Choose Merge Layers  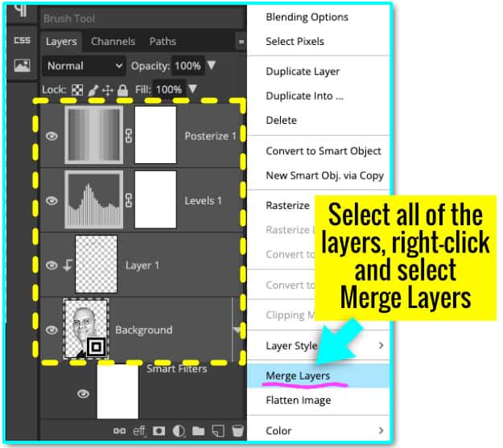319,376
